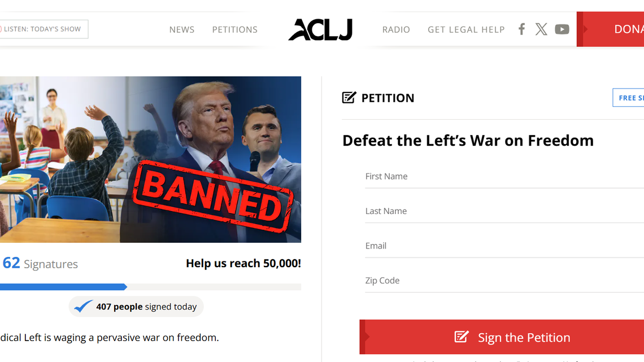The width and height of the screenshot is (644, 362).
Task: Open the PETITIONS menu item
Action: pyautogui.click(x=234, y=29)
